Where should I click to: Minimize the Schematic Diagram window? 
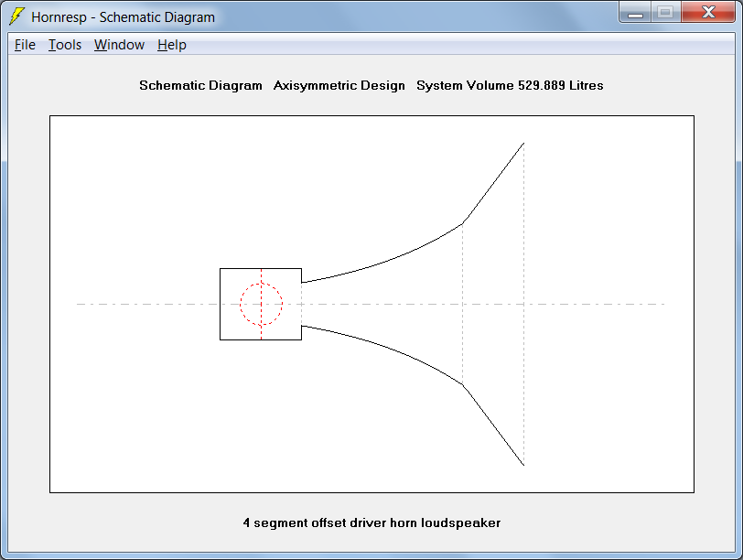(x=635, y=12)
